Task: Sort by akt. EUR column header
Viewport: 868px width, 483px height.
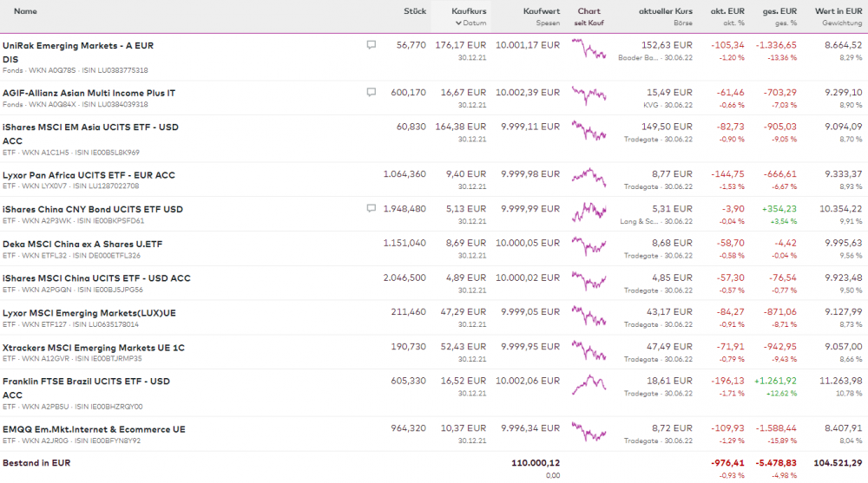Action: click(727, 11)
